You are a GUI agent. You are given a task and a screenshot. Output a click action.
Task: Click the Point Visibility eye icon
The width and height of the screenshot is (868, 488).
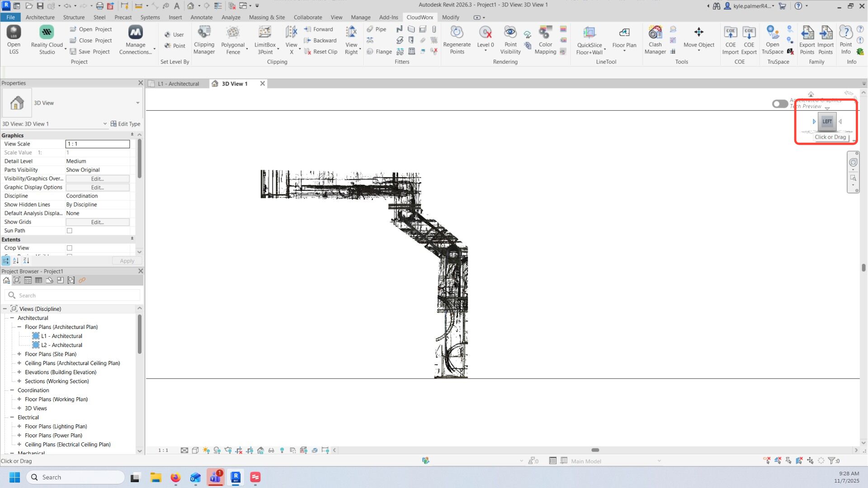[x=510, y=33]
